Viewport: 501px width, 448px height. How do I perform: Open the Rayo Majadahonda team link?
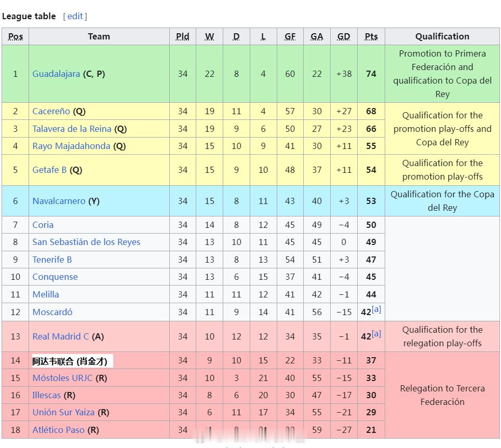71,146
